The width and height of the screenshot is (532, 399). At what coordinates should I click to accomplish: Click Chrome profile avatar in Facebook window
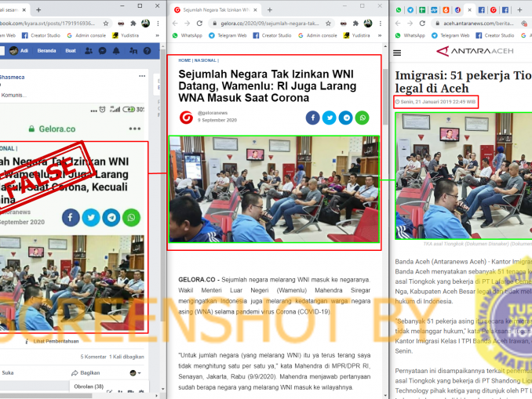point(145,24)
